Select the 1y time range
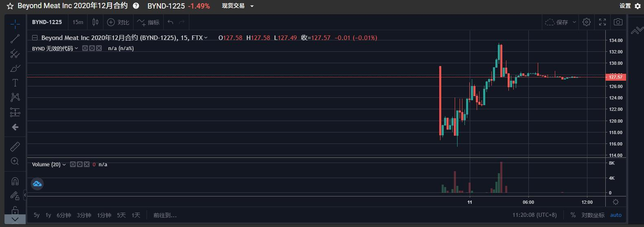644x227 pixels. (48, 215)
